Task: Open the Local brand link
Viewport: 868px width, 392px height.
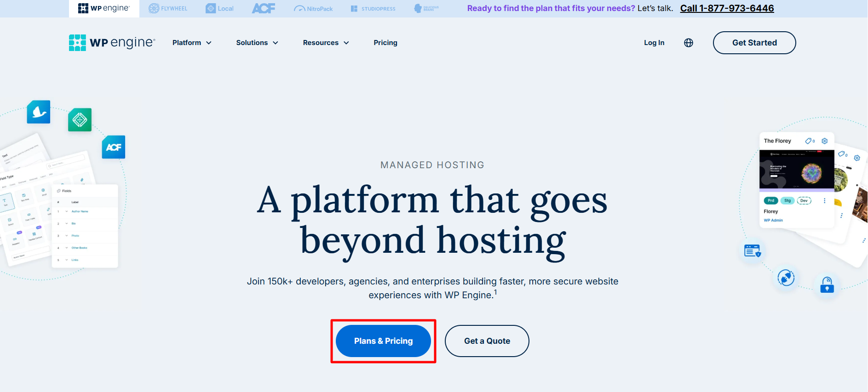Action: [220, 8]
